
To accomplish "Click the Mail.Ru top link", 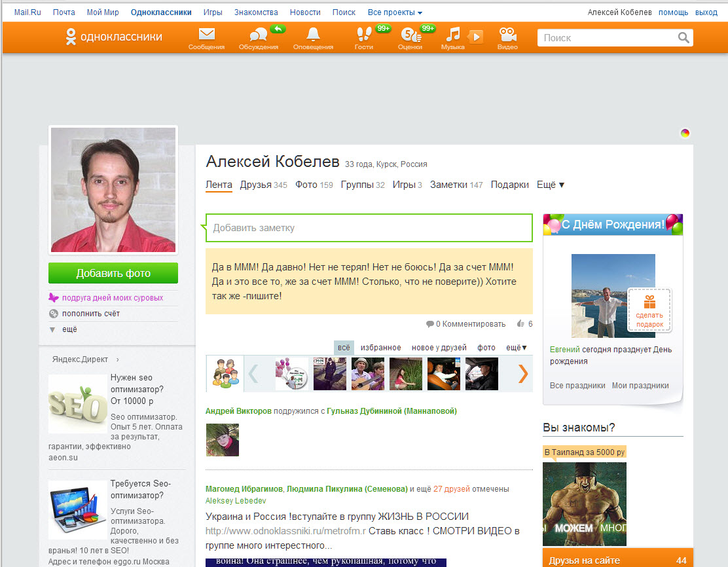I will pyautogui.click(x=27, y=12).
